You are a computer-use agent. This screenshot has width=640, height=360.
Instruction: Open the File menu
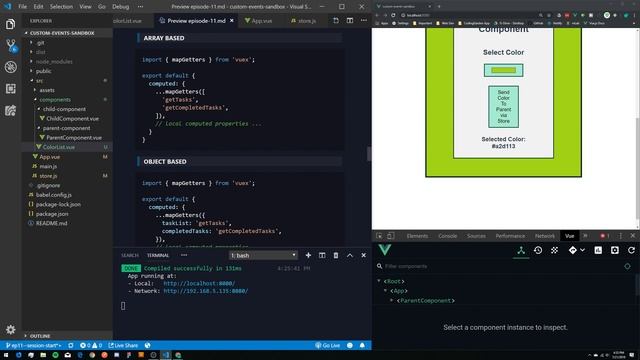coord(22,7)
